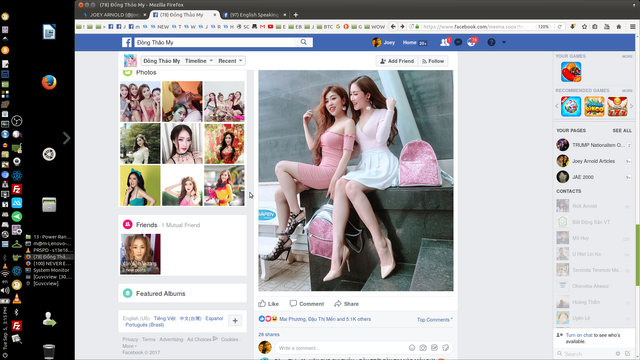The image size is (640, 360).
Task: Click the Quick Help question mark icon
Action: (x=491, y=42)
